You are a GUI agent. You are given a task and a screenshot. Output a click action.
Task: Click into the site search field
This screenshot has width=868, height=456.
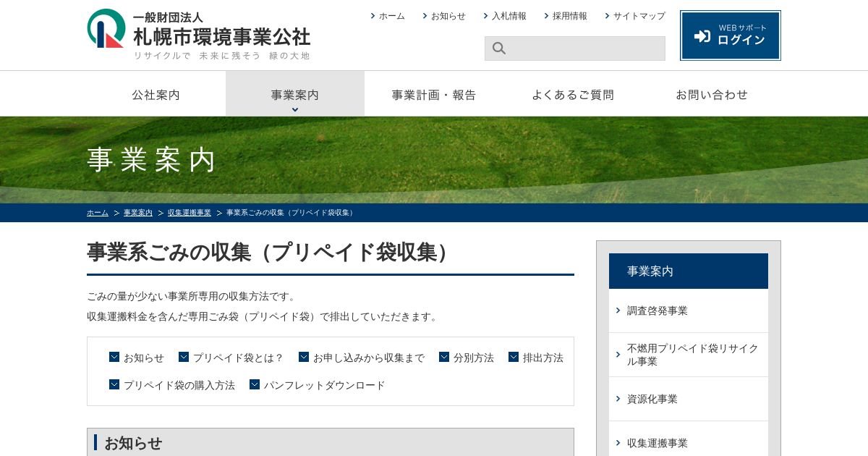pos(575,48)
